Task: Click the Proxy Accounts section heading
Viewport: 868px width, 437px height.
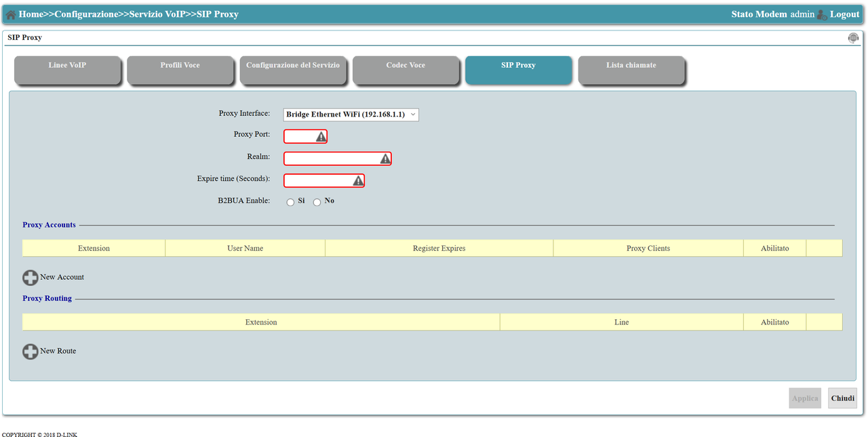Action: (49, 225)
